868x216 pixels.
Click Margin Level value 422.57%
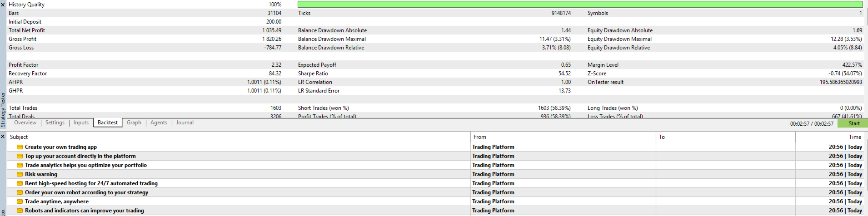(852, 65)
